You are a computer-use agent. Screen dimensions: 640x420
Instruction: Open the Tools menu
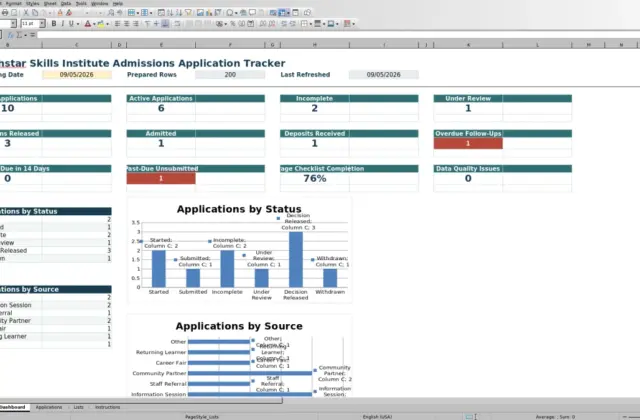pos(81,3)
